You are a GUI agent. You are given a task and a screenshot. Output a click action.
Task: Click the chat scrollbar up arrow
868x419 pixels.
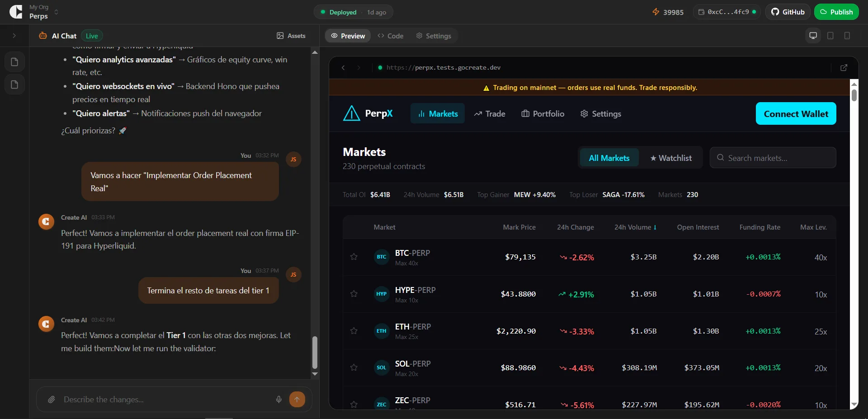(315, 52)
